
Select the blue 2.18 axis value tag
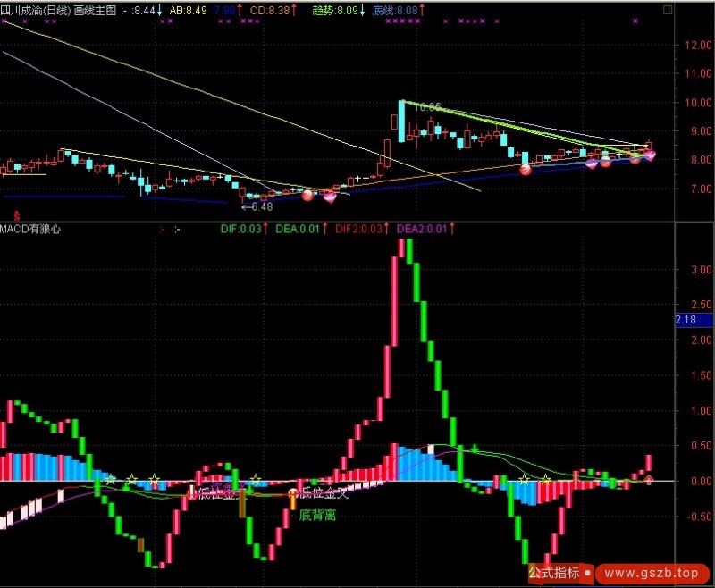pyautogui.click(x=686, y=320)
